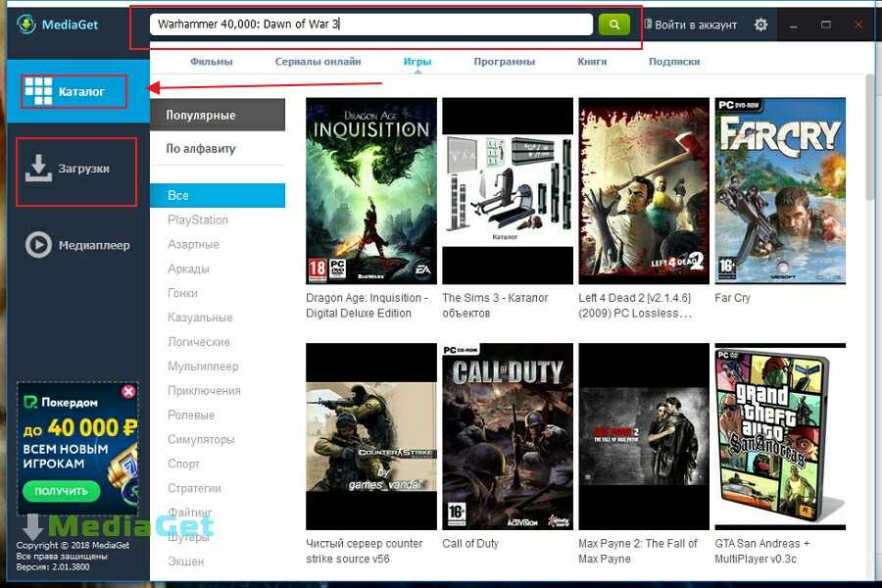This screenshot has height=588, width=882.
Task: Click the Медиаплеер play circle icon
Action: pyautogui.click(x=38, y=245)
